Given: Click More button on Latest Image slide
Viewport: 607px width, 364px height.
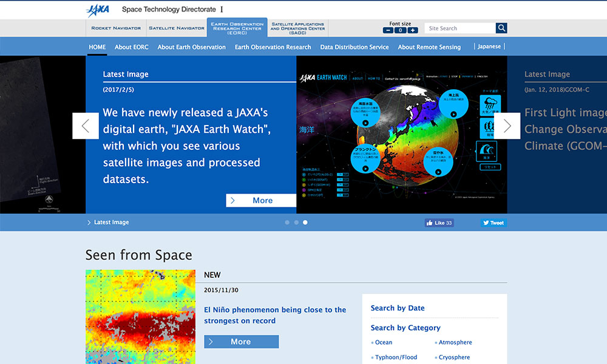Looking at the screenshot, I should pyautogui.click(x=261, y=200).
